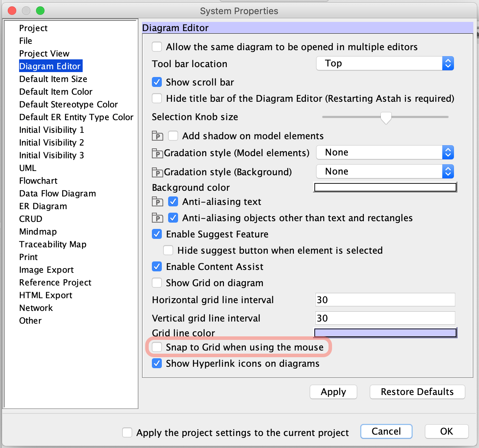The image size is (479, 448).
Task: Open the Grid line color swatch
Action: coord(385,332)
